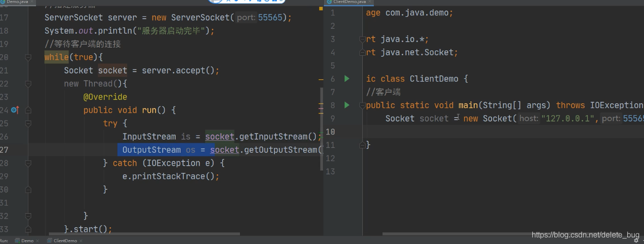Click the 客户端 comment in ClientDemo
Screen dimensions: 644x244
coord(383,92)
